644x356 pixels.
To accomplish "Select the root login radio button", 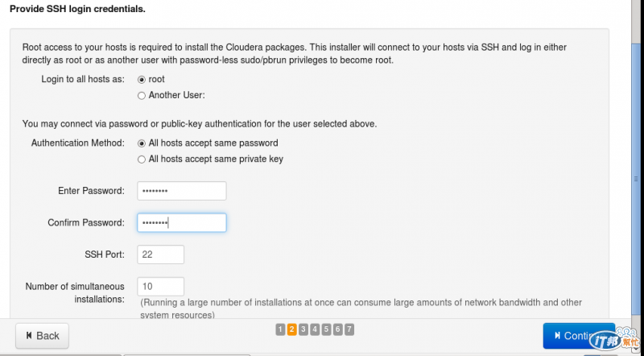I will click(142, 80).
